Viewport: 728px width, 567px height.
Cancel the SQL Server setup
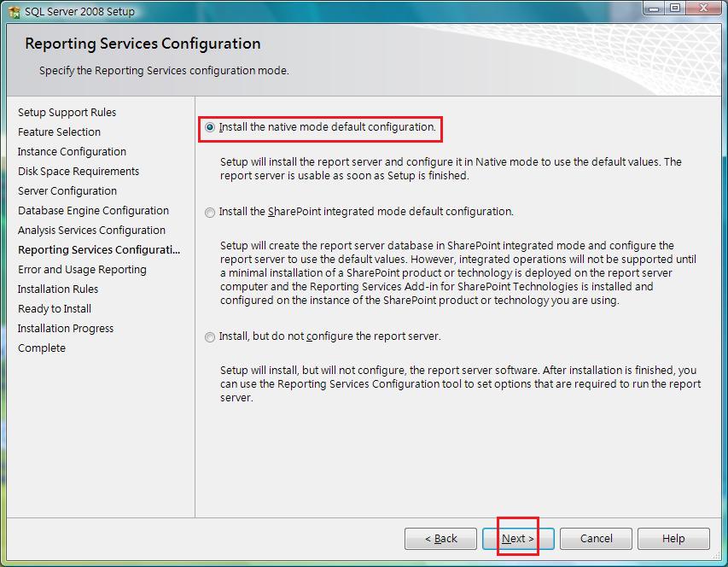click(597, 539)
